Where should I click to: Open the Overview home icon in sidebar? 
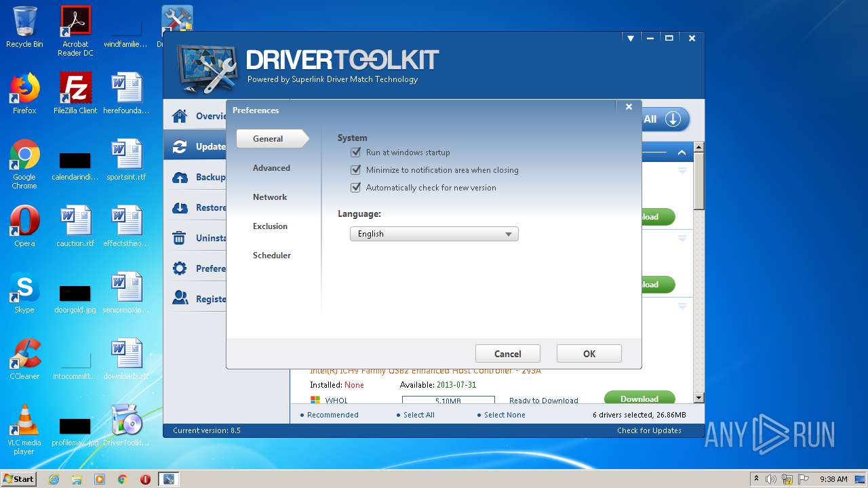click(180, 116)
